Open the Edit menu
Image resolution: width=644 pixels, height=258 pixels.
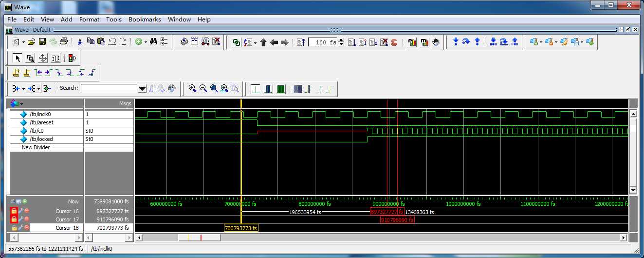coord(29,19)
